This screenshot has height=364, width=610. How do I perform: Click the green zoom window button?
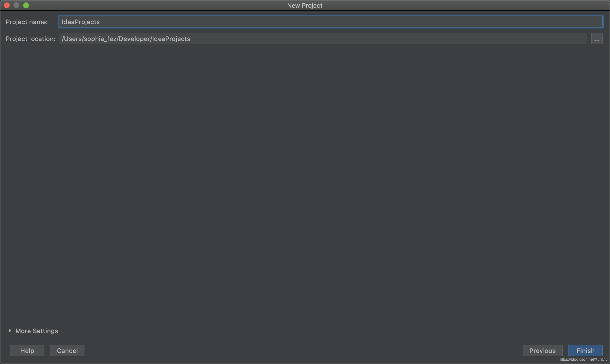26,5
